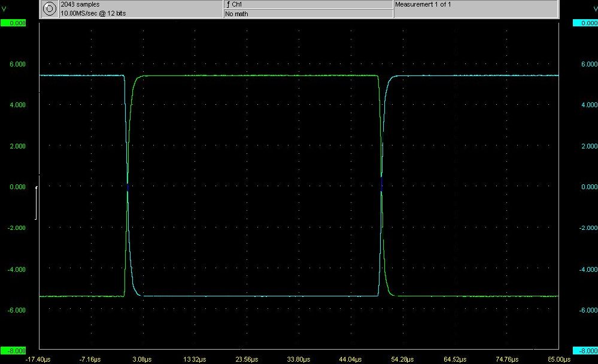Select the '2043 samples' readout
The image size is (598, 364).
[x=80, y=4]
